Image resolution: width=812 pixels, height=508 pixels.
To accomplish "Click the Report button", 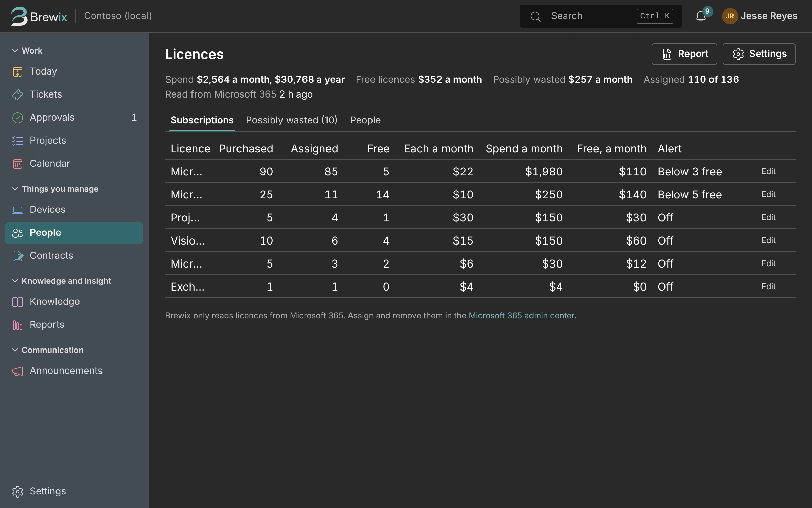I will coord(684,54).
